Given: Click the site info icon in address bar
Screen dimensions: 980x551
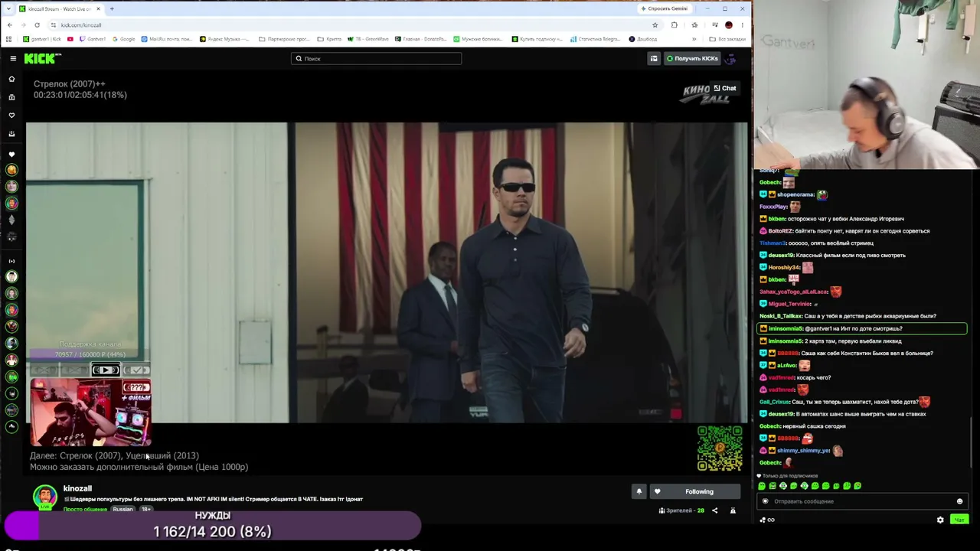Looking at the screenshot, I should 53,24.
